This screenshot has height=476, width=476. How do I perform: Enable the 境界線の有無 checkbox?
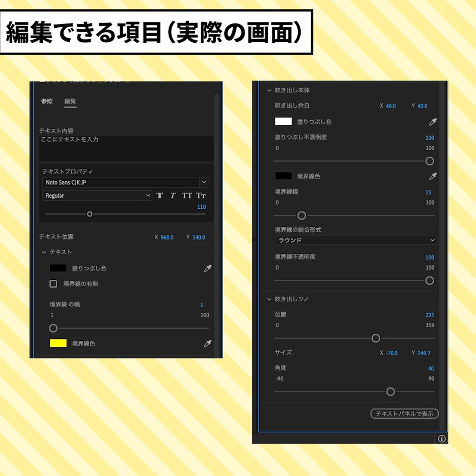pyautogui.click(x=53, y=284)
